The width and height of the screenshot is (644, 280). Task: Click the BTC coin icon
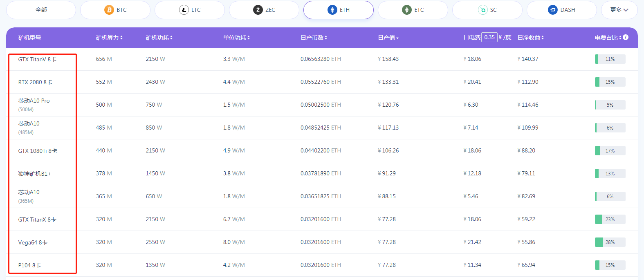coord(109,10)
